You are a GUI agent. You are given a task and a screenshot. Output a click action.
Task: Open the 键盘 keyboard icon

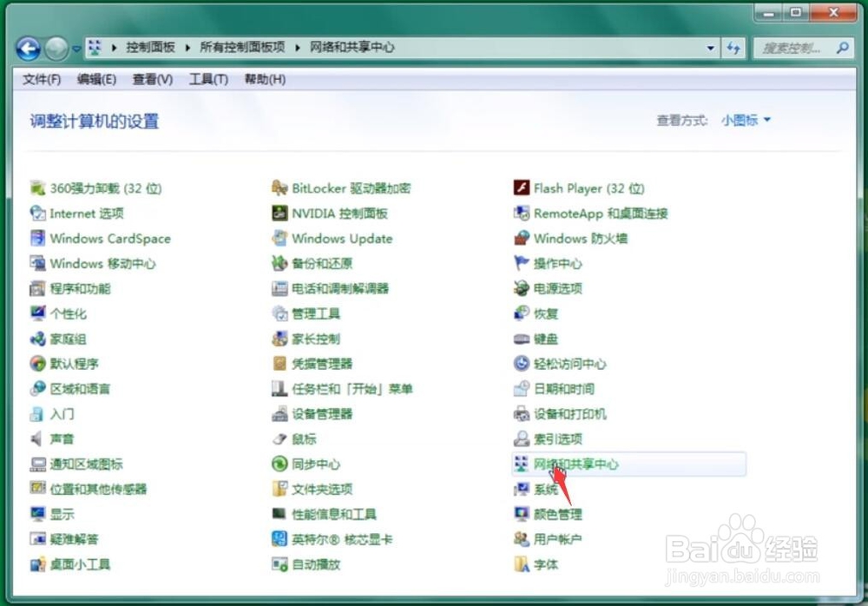522,339
